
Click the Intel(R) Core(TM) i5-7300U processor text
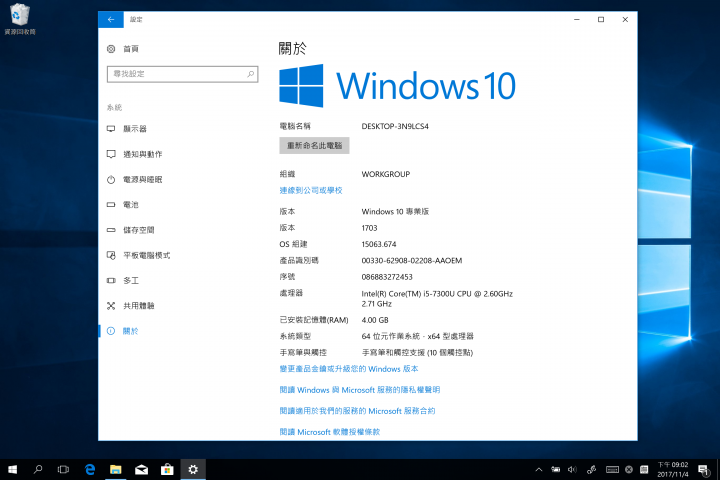click(x=437, y=299)
